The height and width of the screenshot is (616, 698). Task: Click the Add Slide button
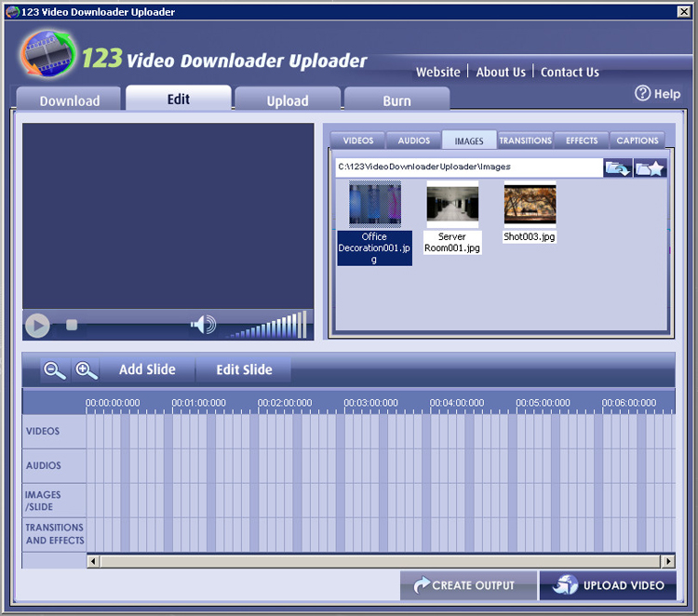click(147, 369)
